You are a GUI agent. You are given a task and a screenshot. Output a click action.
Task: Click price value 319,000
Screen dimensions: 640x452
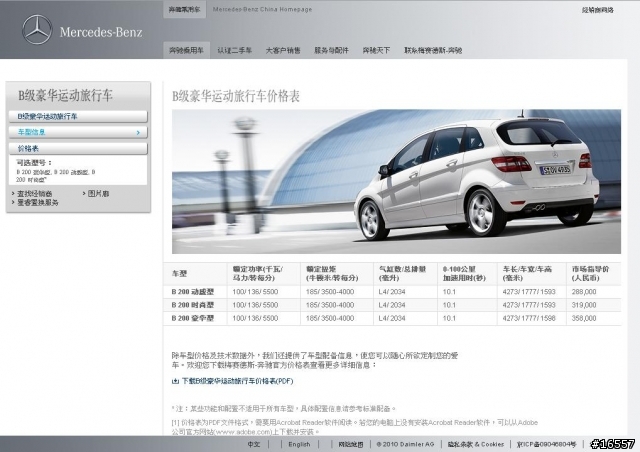[x=584, y=305]
